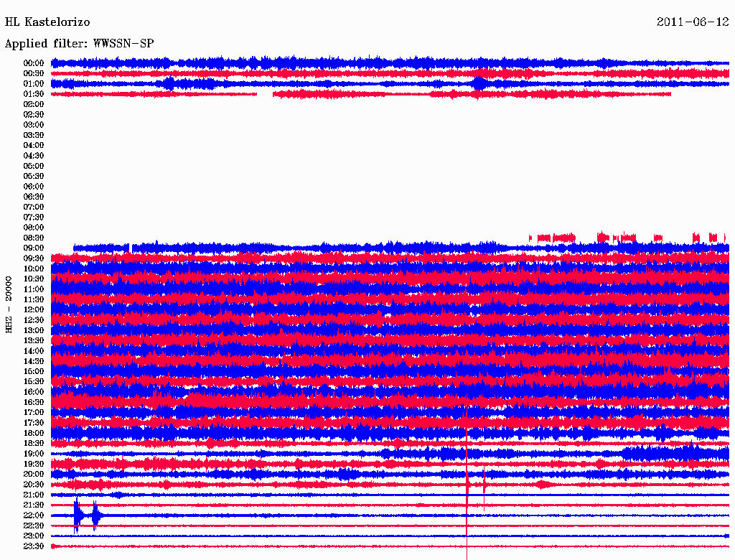Select the 22:30 time label
The image size is (735, 560).
[34, 526]
